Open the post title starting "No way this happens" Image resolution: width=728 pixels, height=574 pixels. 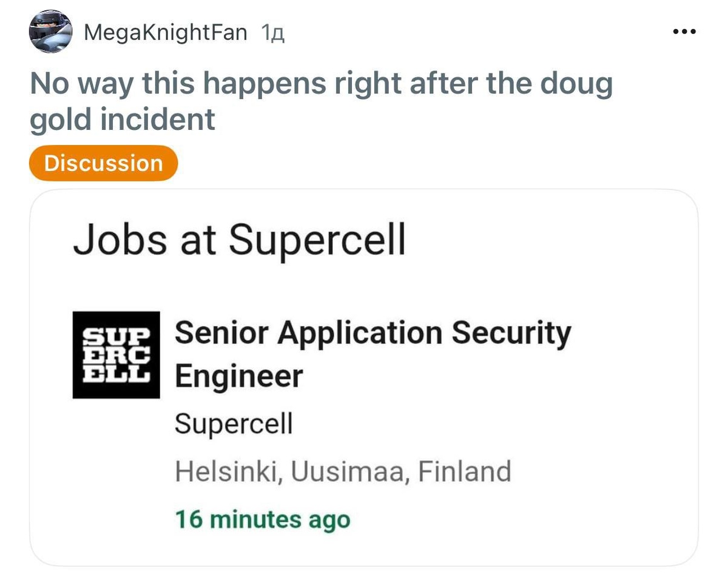(321, 84)
